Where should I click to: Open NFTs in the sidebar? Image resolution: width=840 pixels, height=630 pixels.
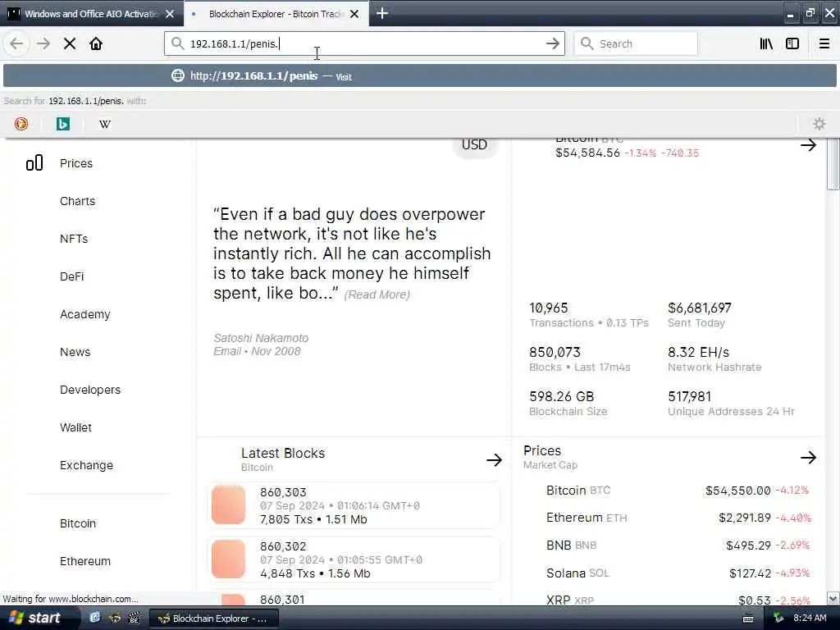(74, 239)
